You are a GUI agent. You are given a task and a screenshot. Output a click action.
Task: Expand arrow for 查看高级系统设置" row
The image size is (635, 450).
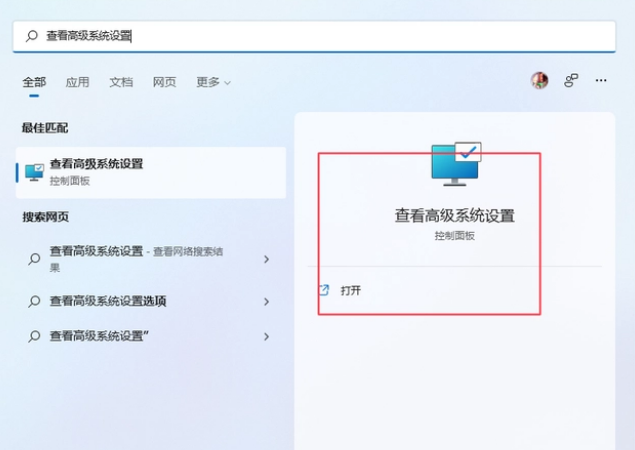[x=266, y=337]
